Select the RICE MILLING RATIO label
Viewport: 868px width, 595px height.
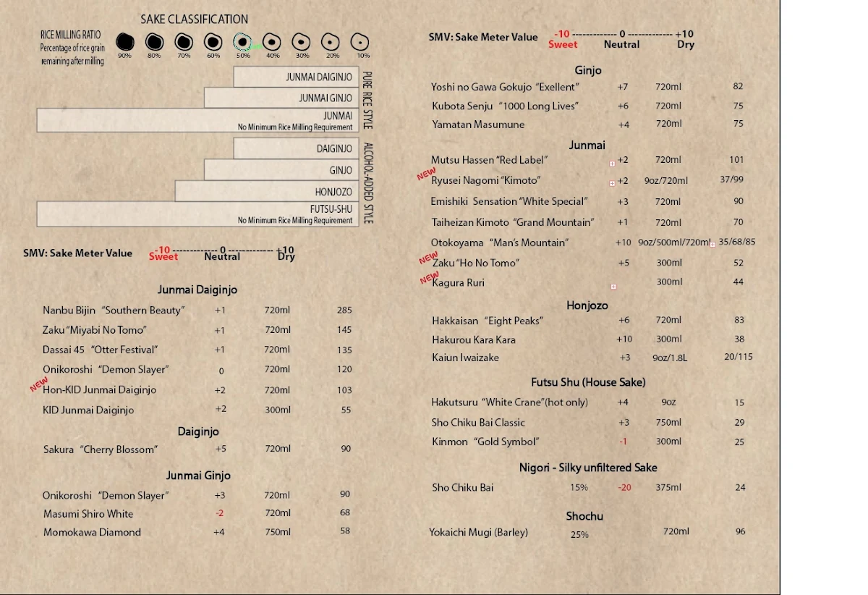click(71, 35)
